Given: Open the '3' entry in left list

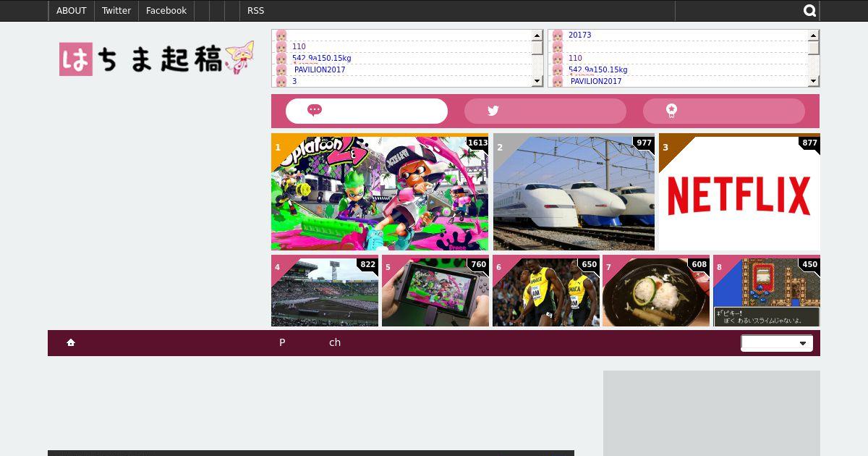Looking at the screenshot, I should (x=294, y=81).
